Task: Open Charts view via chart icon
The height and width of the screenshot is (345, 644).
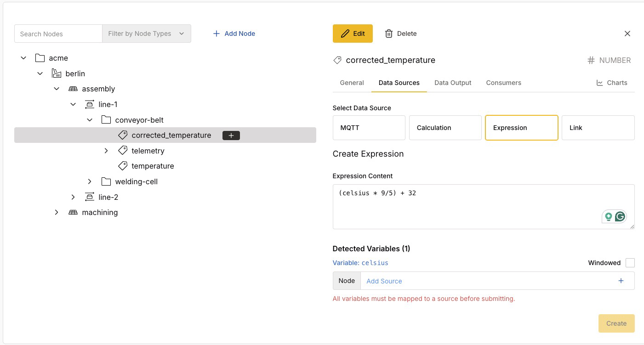Action: click(x=599, y=83)
